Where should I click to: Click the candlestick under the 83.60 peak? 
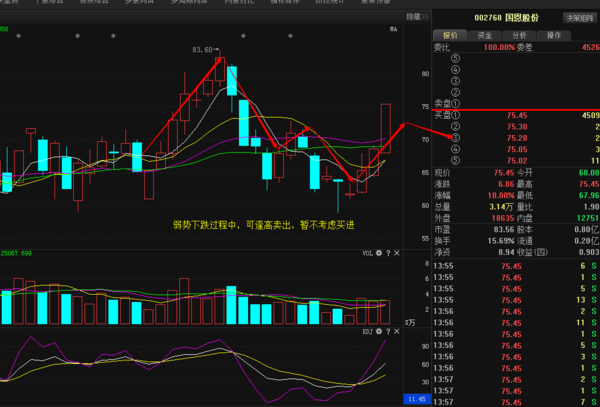click(220, 69)
